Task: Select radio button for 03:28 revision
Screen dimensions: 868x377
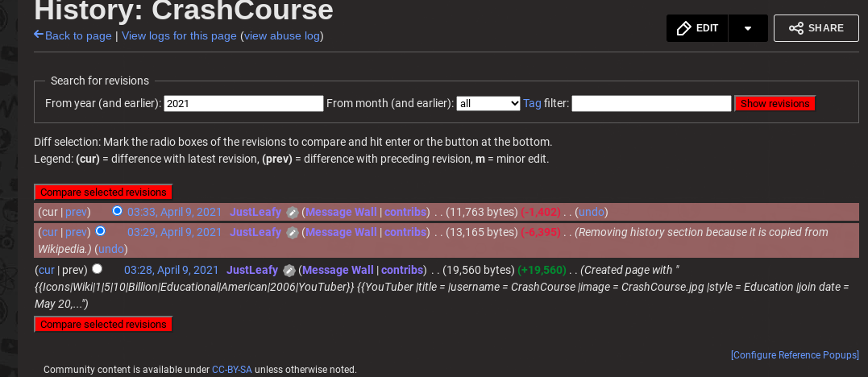Action: [97, 269]
